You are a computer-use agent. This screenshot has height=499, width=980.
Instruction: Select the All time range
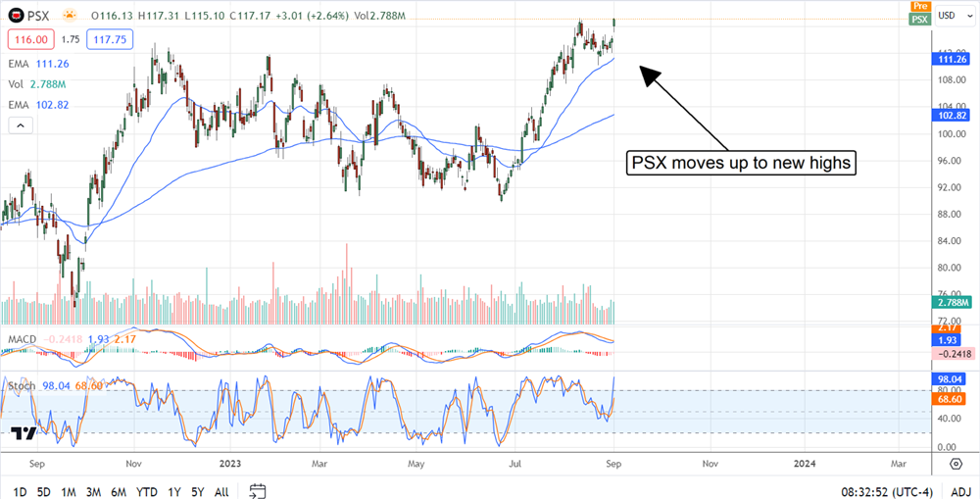(221, 491)
